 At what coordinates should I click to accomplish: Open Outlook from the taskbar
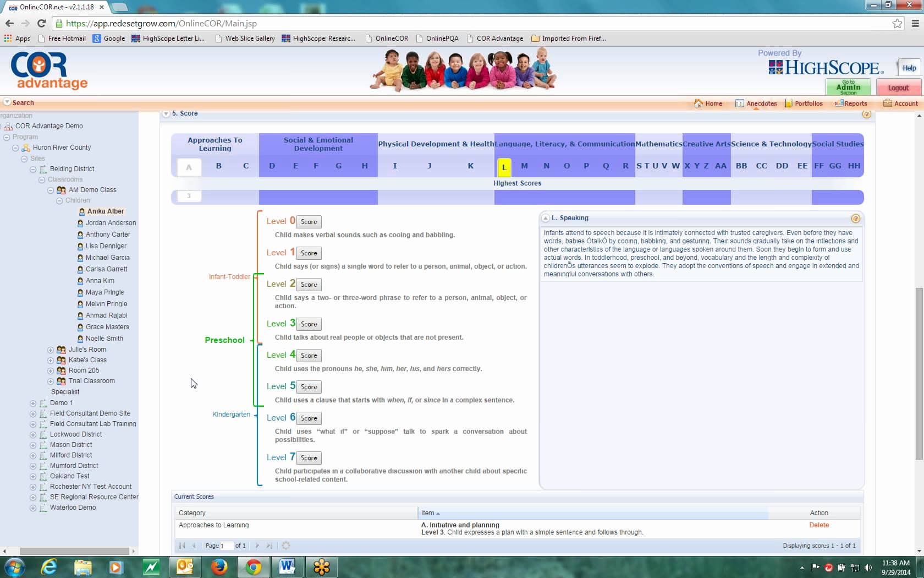[185, 567]
